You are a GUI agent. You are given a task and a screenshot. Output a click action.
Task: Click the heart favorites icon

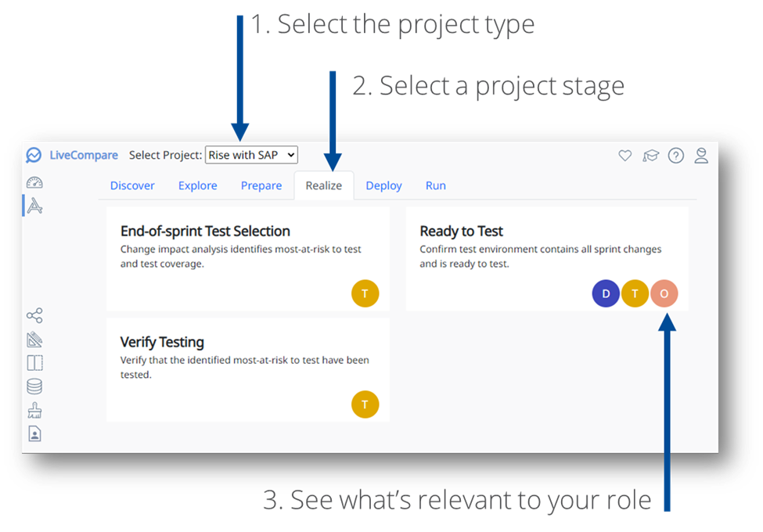point(625,156)
